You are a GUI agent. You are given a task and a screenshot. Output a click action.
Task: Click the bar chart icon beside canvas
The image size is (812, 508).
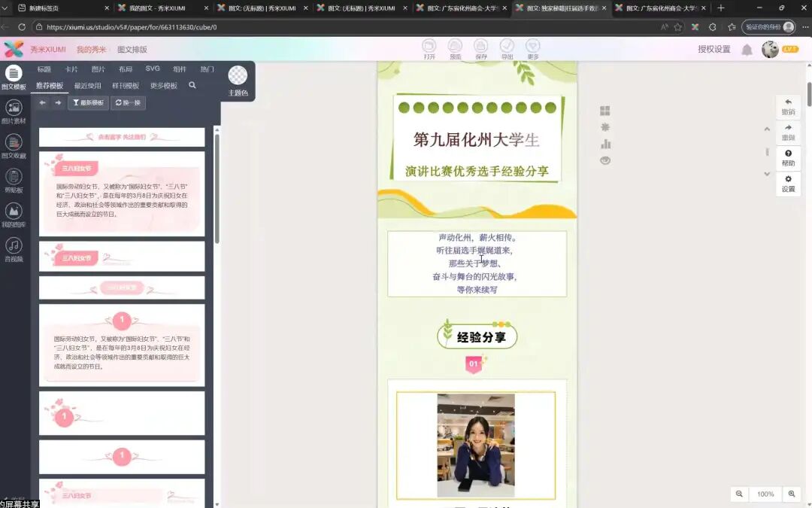(x=604, y=144)
